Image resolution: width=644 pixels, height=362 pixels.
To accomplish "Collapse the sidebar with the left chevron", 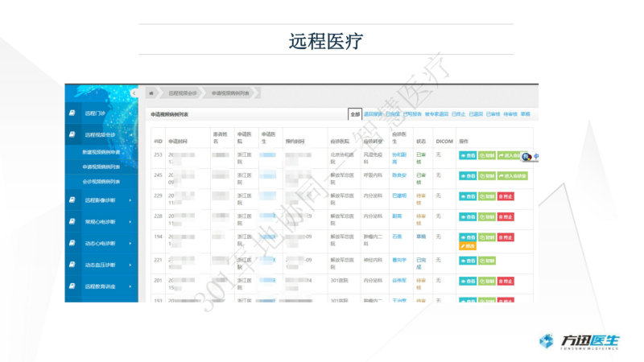I will click(x=134, y=93).
